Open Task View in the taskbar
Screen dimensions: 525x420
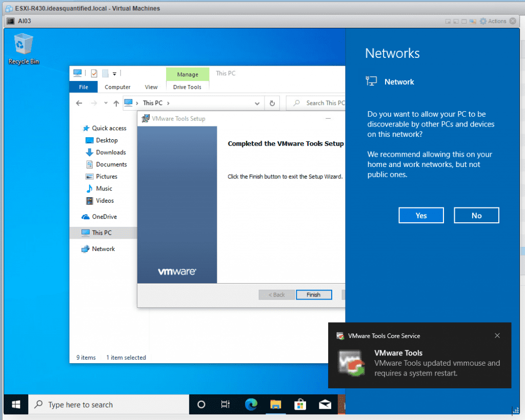pos(226,405)
